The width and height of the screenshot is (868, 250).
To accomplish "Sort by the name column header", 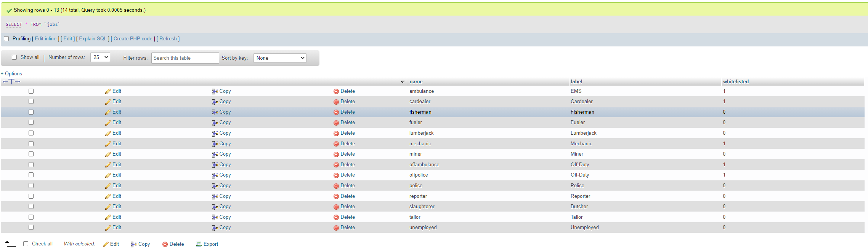I will click(416, 82).
